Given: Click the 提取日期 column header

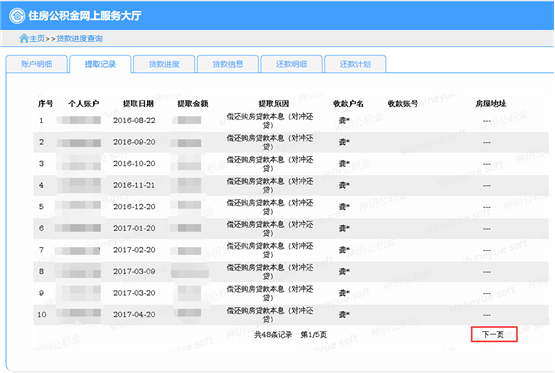Looking at the screenshot, I should (x=138, y=104).
